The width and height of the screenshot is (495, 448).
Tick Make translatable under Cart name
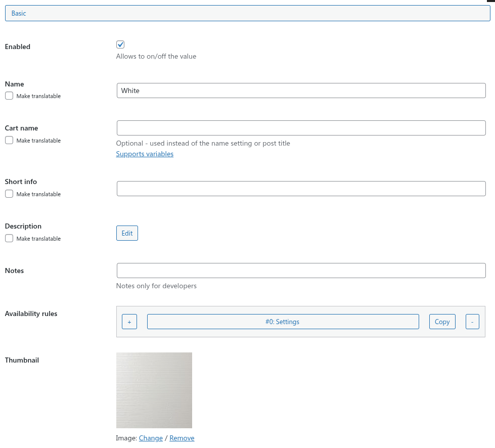point(9,140)
